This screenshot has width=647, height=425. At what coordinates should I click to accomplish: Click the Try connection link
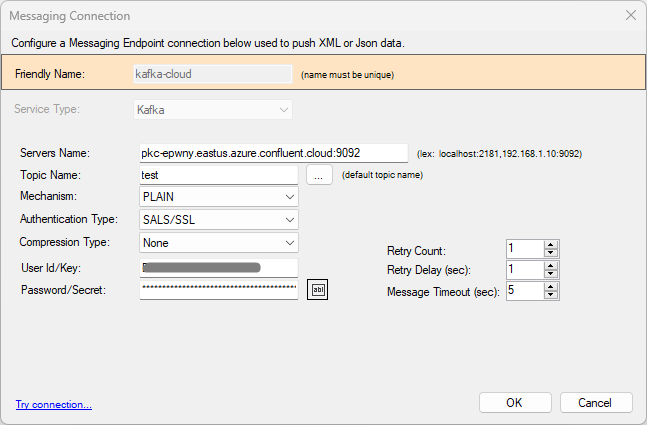pyautogui.click(x=54, y=404)
